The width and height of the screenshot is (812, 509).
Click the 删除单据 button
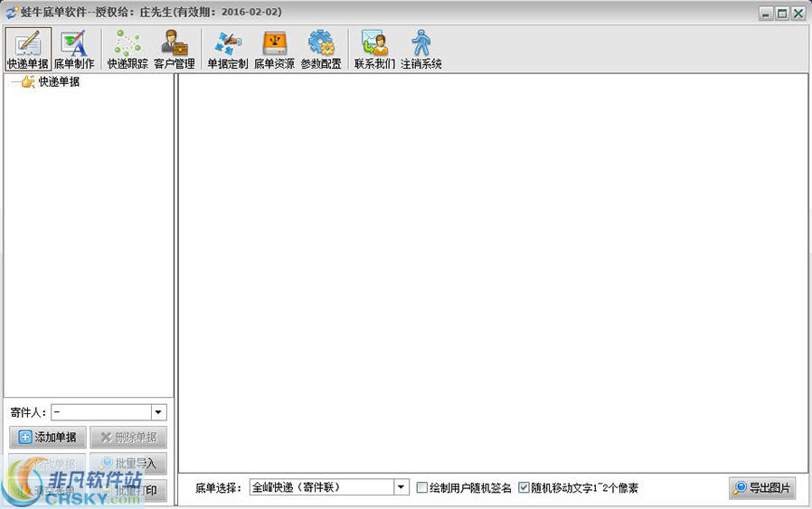tap(128, 438)
